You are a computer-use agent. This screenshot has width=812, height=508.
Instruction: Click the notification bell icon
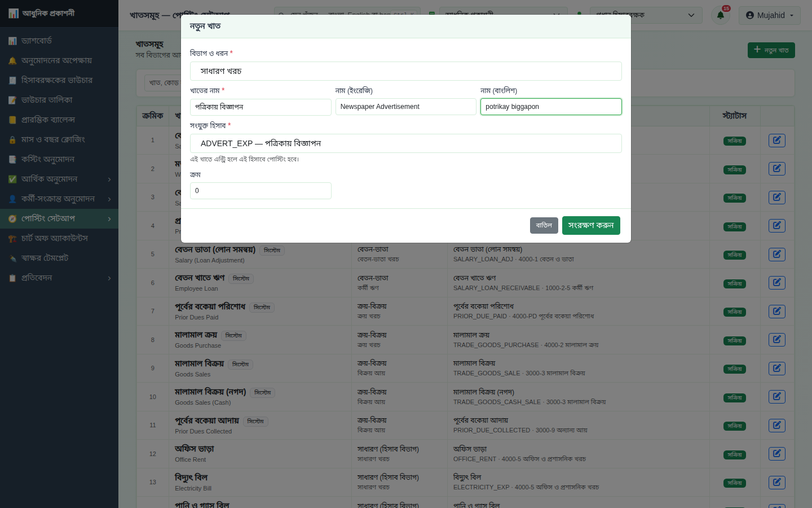(721, 15)
